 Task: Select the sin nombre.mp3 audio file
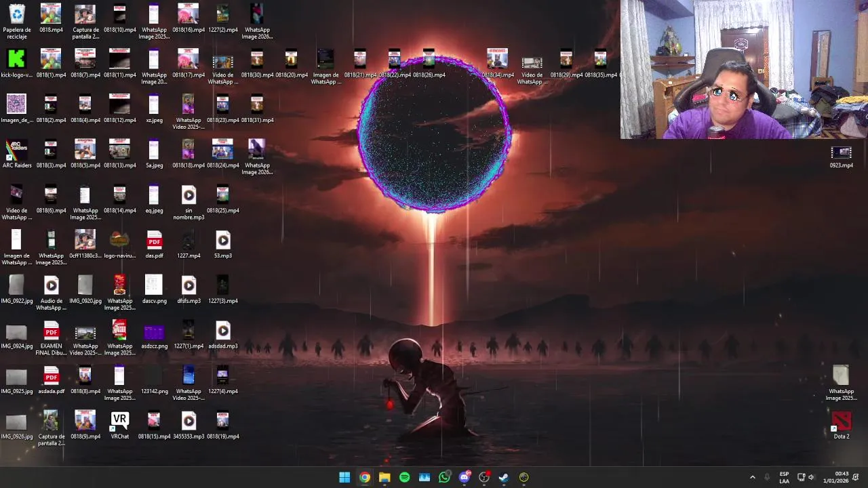[189, 203]
